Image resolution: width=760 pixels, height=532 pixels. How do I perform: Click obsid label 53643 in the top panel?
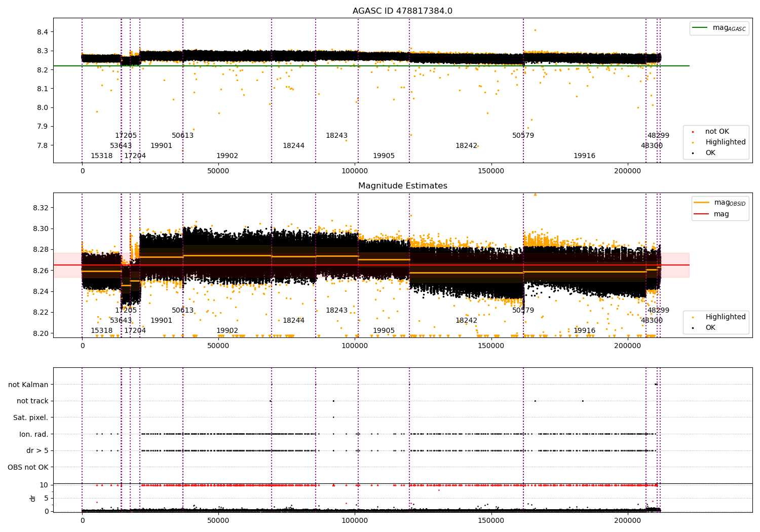click(x=121, y=146)
